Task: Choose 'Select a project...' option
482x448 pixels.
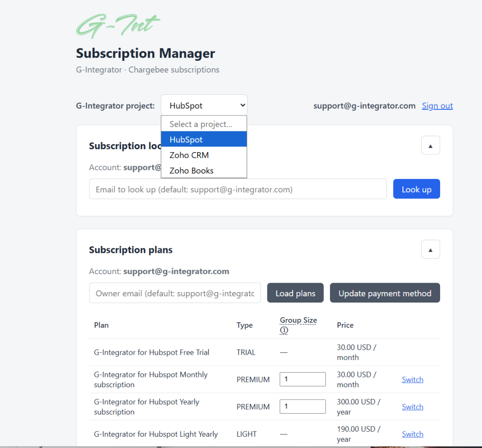Action: click(x=204, y=124)
